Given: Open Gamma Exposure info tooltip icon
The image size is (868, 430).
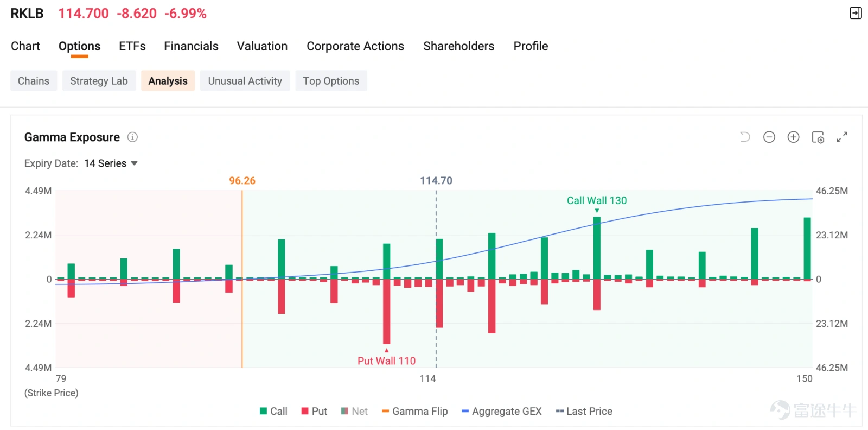Looking at the screenshot, I should pos(132,137).
